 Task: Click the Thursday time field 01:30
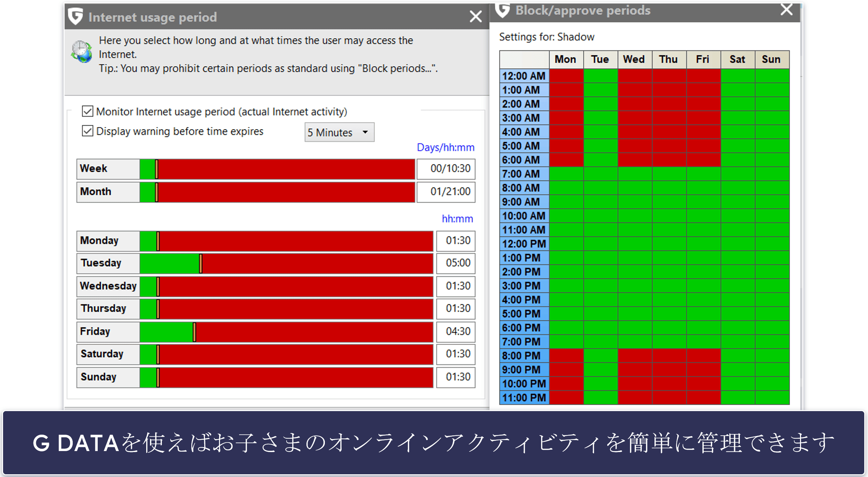point(456,309)
